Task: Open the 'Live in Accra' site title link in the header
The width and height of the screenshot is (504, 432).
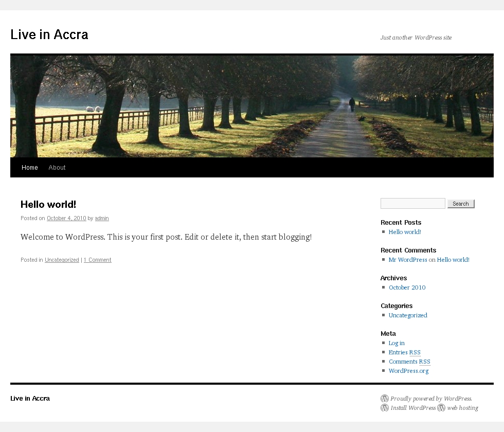Action: pos(49,34)
